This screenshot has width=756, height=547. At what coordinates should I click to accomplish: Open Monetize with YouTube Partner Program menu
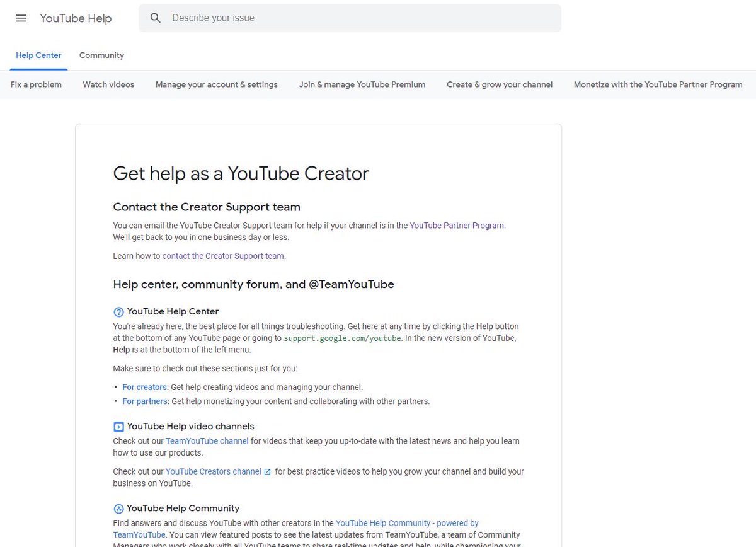pyautogui.click(x=658, y=84)
